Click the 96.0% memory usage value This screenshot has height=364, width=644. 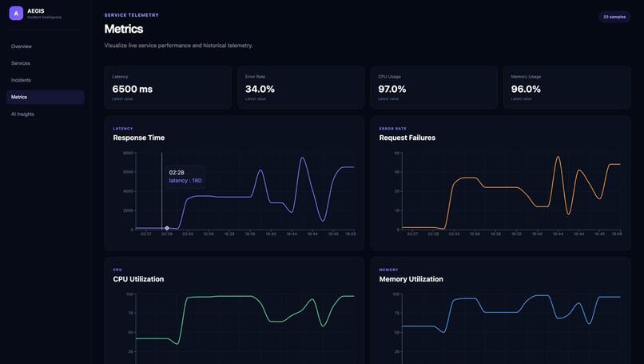click(x=526, y=90)
